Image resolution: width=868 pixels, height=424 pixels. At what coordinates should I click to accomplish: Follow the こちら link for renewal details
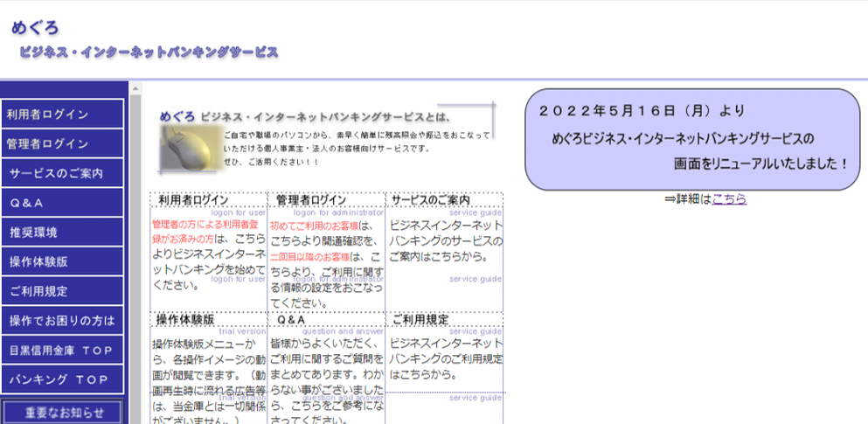(729, 199)
